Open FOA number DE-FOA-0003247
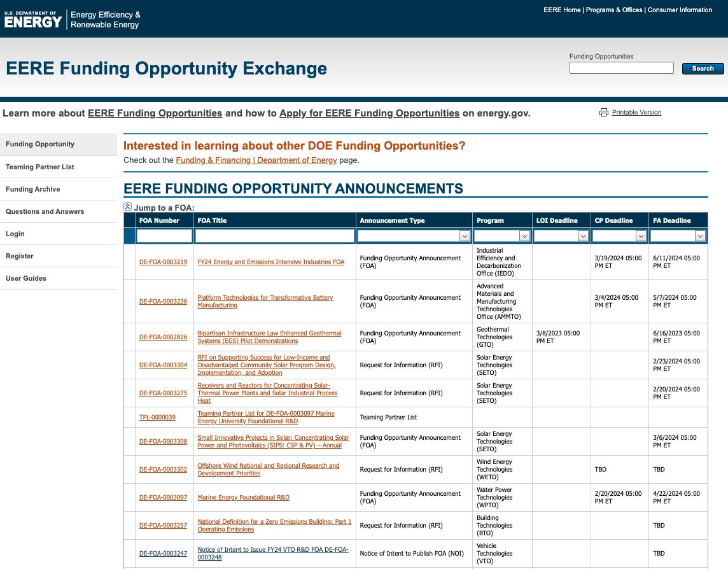 [x=163, y=553]
